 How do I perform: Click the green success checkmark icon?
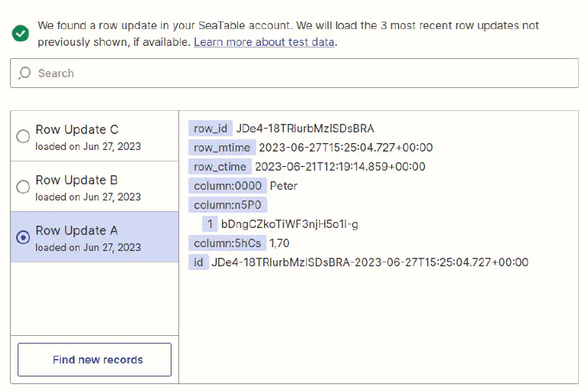tap(21, 34)
